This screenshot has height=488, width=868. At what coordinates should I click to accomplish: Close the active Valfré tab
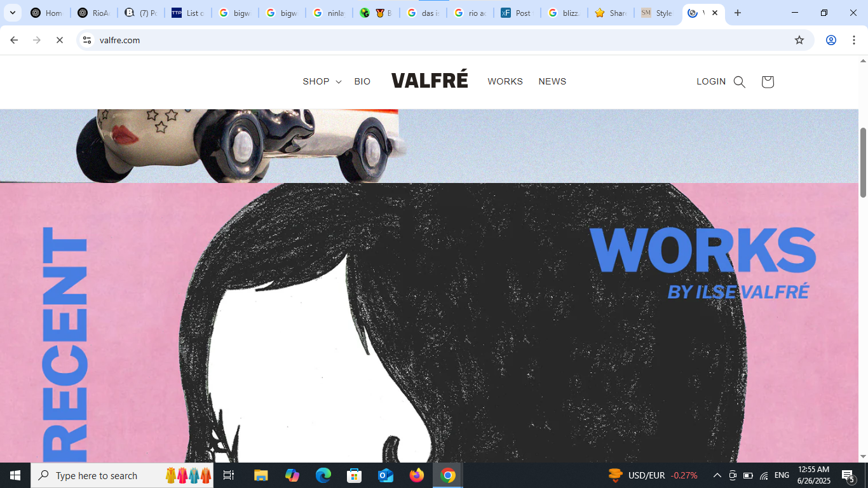[715, 13]
